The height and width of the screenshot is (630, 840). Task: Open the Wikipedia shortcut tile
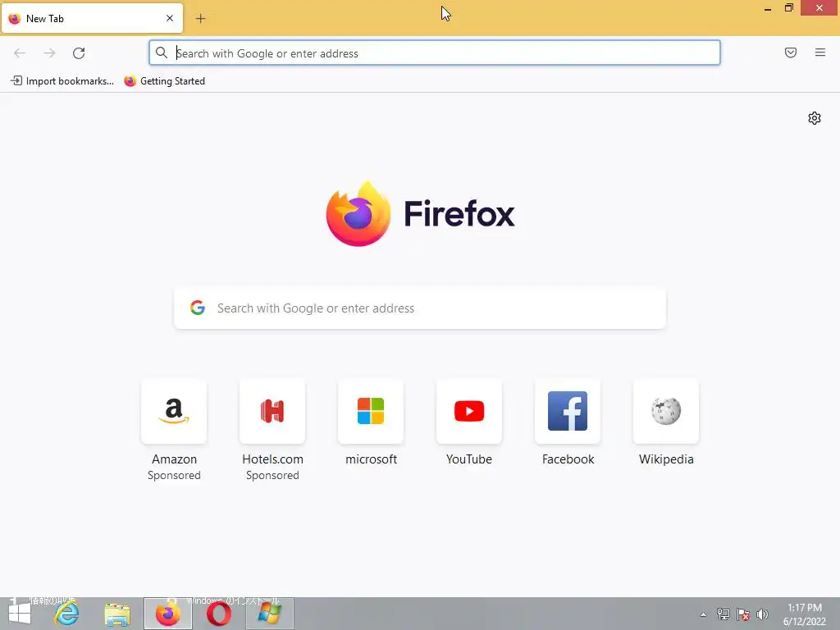(666, 412)
